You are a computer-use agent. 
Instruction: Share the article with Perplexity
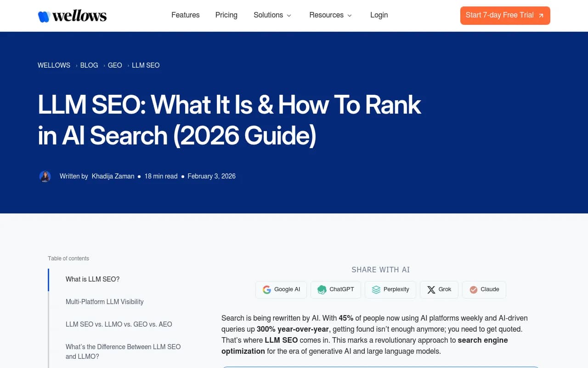click(390, 289)
